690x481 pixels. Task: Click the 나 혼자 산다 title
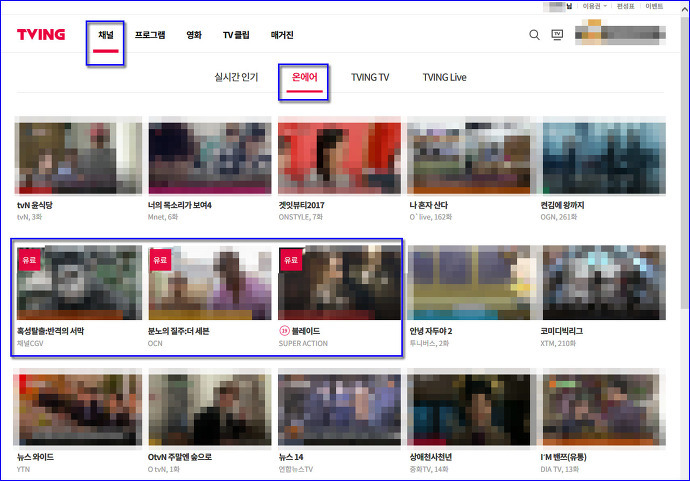429,205
